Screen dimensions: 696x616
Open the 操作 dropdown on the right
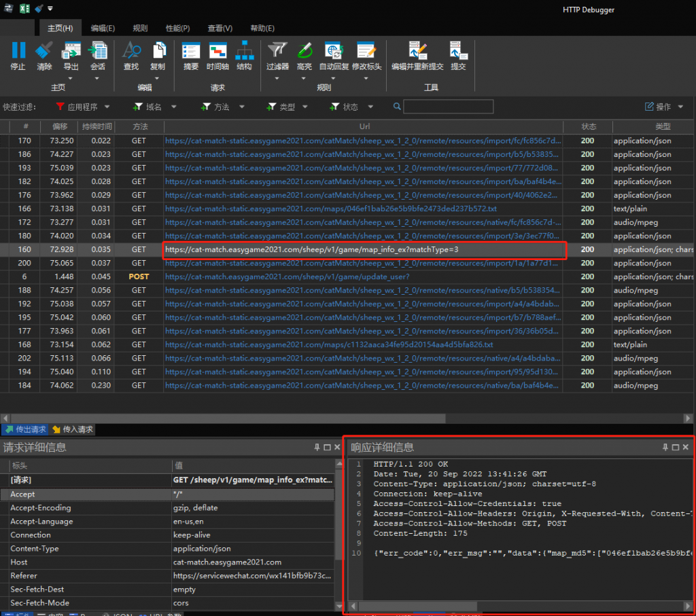pos(664,107)
